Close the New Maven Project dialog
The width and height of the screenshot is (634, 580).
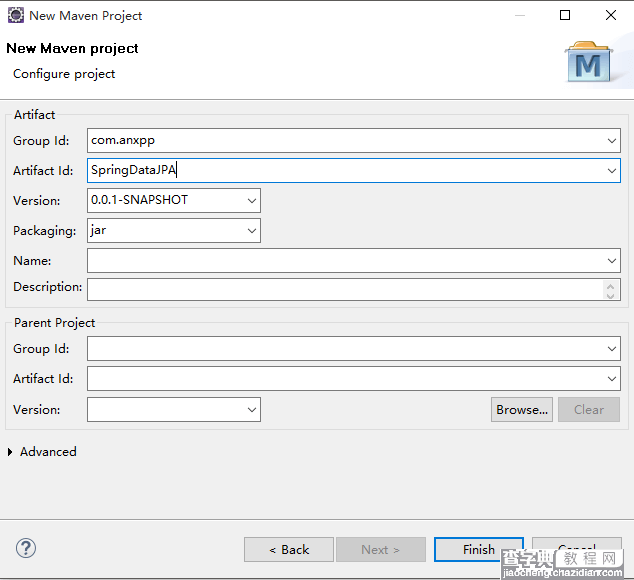pos(611,15)
